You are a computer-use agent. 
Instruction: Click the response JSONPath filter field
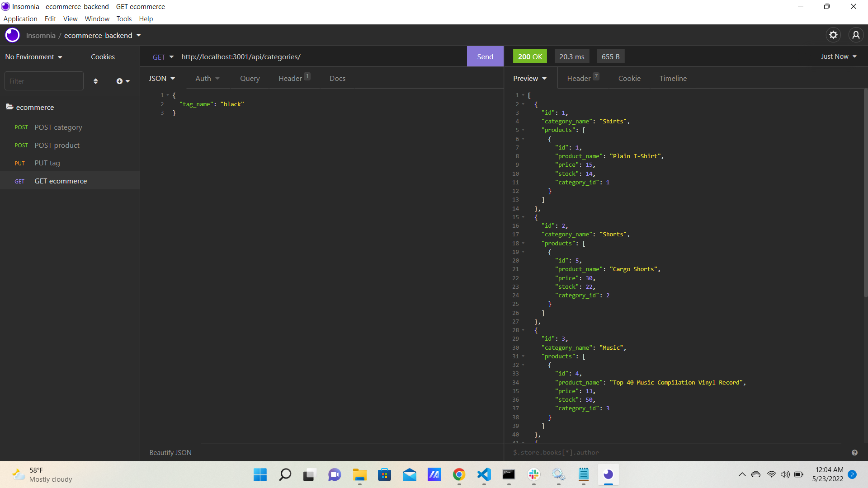(x=678, y=453)
